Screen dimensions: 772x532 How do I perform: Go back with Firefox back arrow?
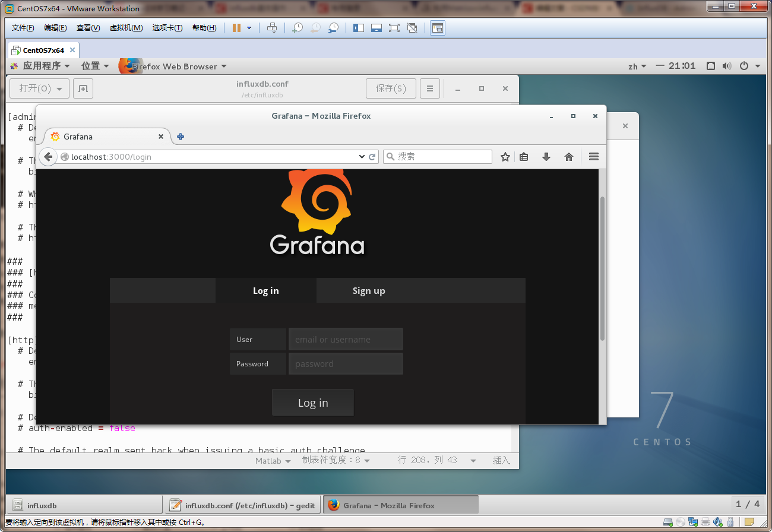click(x=49, y=157)
